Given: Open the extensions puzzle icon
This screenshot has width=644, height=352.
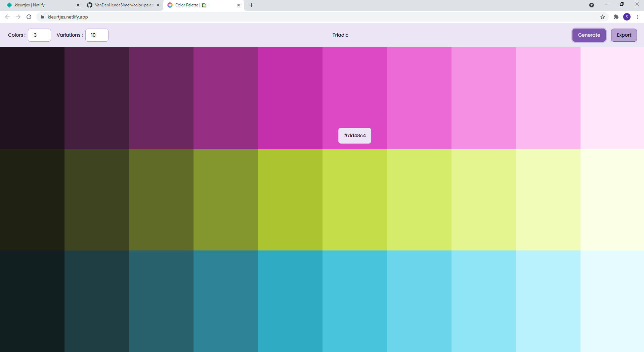Looking at the screenshot, I should click(x=616, y=17).
